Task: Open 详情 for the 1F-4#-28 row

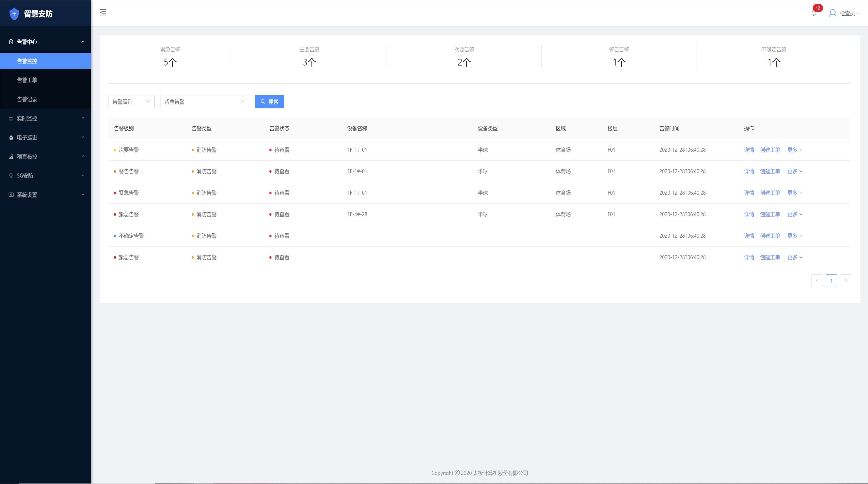Action: tap(749, 214)
